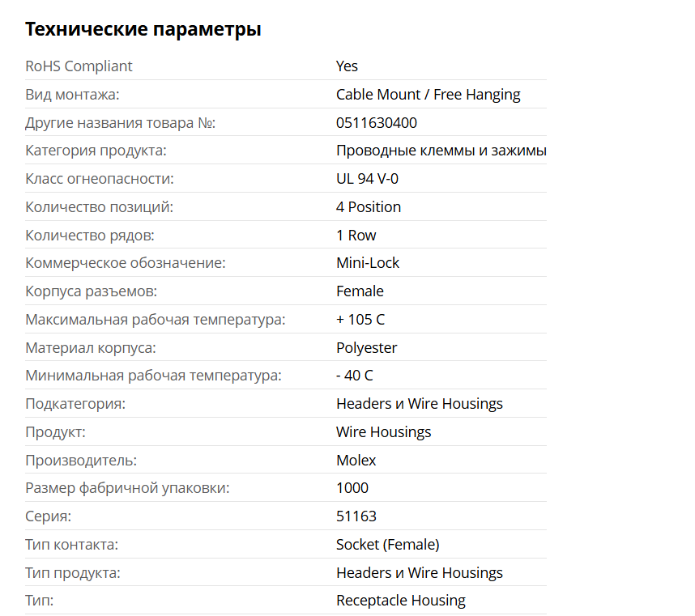Click the Polyester housing material value
Viewport: 695px width, 616px height.
(367, 347)
